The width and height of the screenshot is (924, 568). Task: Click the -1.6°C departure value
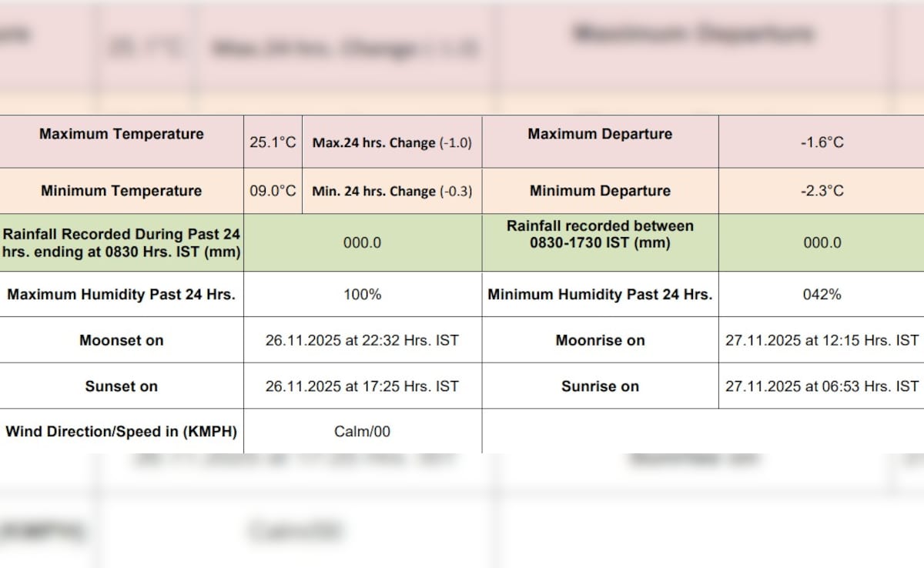(x=822, y=142)
